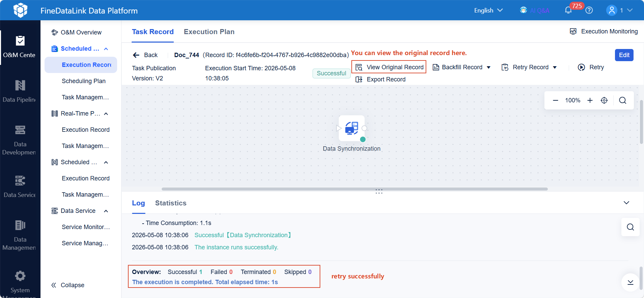
Task: Click the 100% zoom level value
Action: [x=573, y=100]
